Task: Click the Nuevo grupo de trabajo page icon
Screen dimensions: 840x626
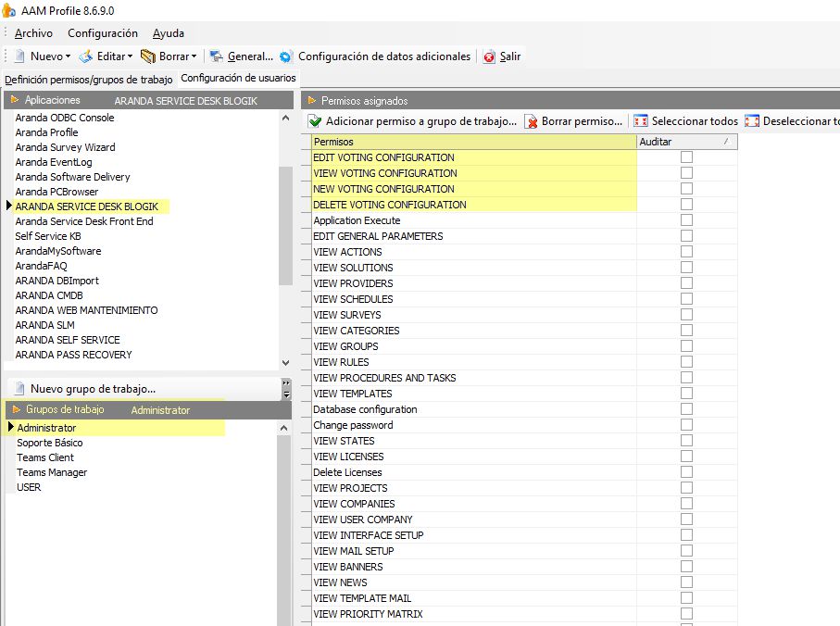Action: tap(19, 389)
